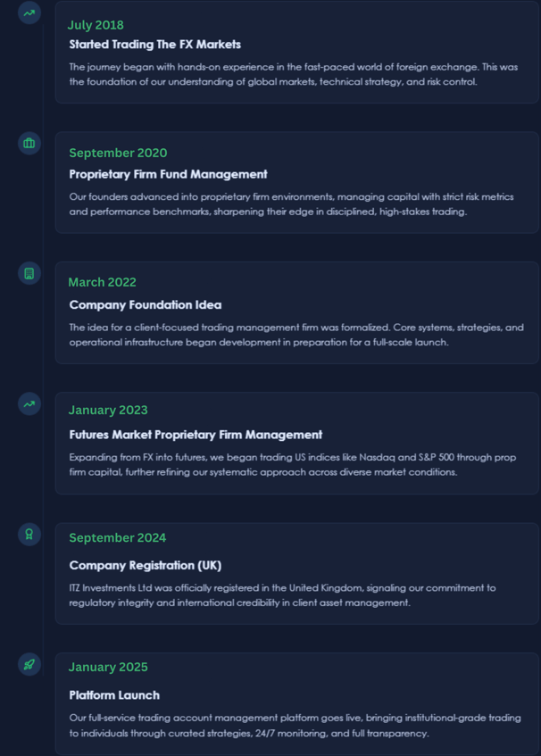Image resolution: width=541 pixels, height=756 pixels.
Task: Select the January 2025 date label
Action: 108,667
